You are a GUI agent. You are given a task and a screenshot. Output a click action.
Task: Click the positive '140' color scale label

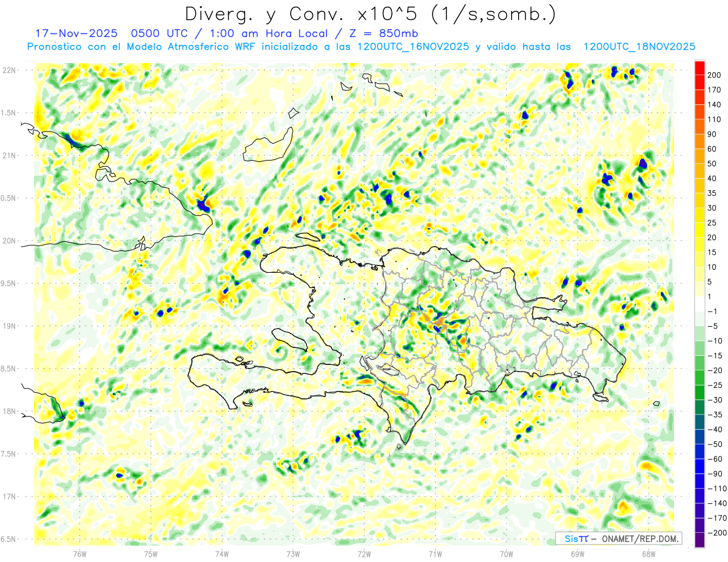click(715, 104)
